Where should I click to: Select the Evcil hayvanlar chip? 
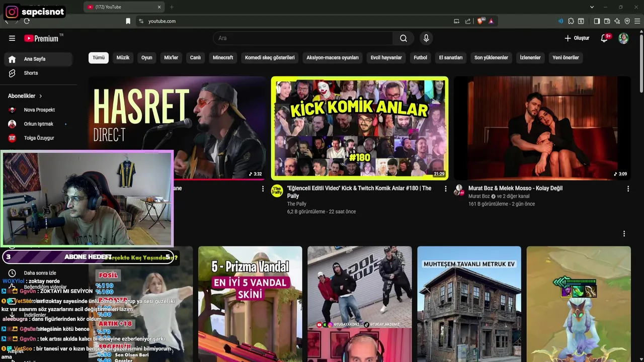[386, 58]
